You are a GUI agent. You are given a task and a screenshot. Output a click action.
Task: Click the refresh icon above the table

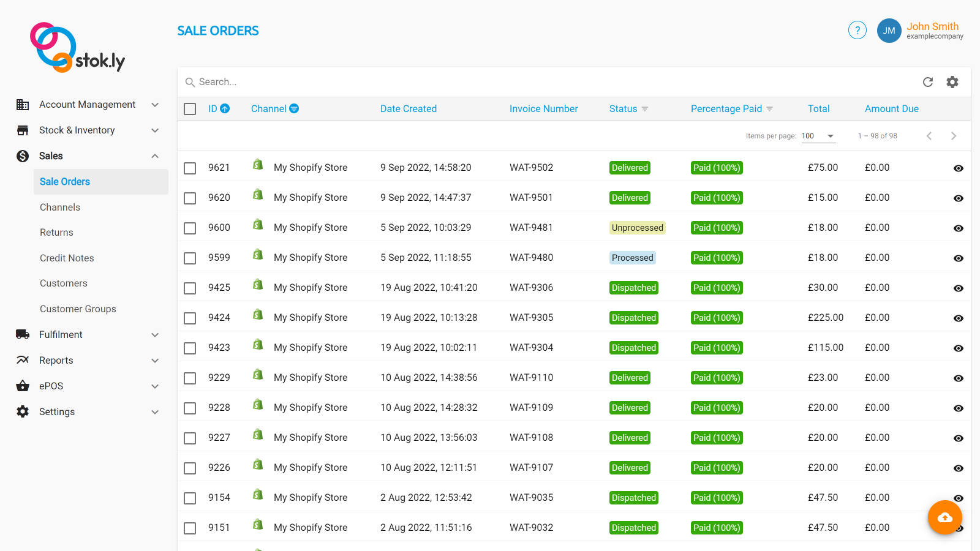point(928,82)
